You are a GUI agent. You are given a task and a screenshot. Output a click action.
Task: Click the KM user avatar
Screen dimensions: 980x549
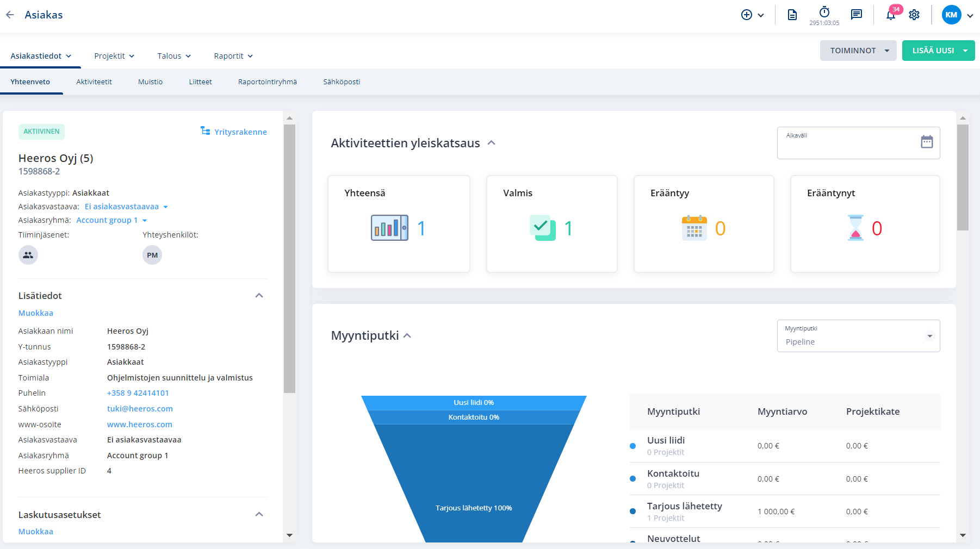coord(951,15)
